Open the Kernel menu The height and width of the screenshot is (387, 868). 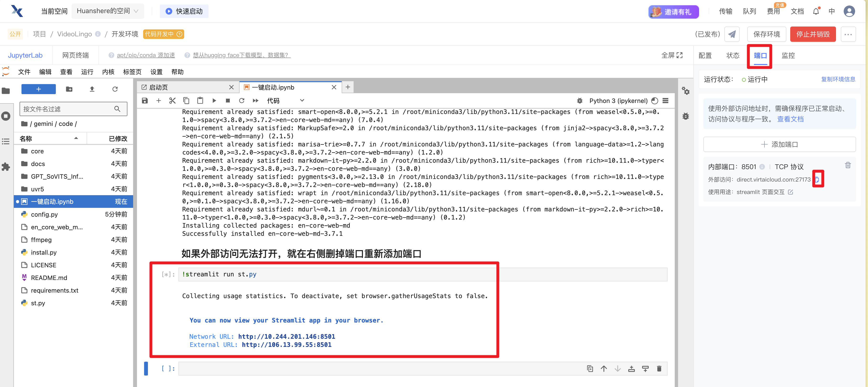pos(108,71)
